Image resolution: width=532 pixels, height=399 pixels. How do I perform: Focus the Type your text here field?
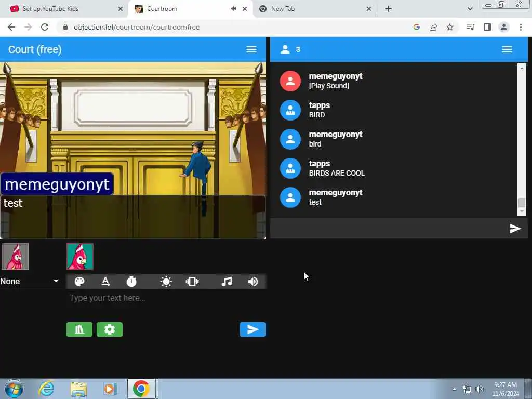[166, 298]
